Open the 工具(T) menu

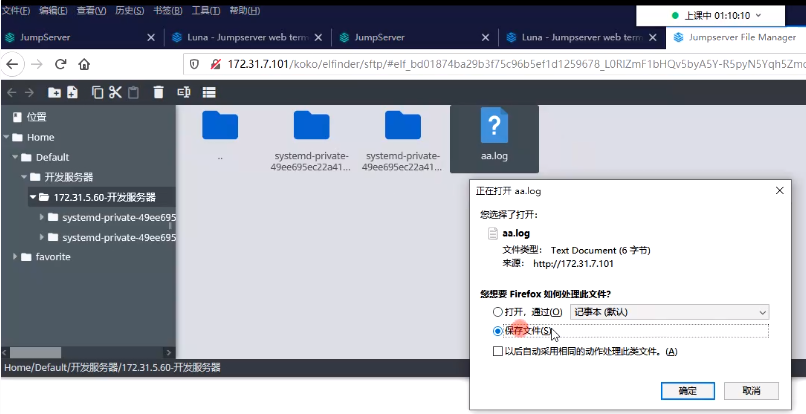click(x=206, y=11)
